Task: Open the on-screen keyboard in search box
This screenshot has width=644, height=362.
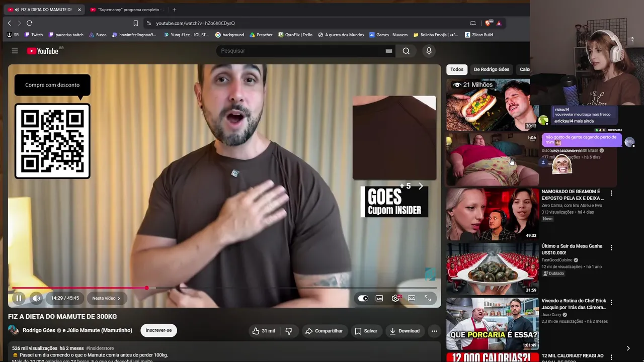Action: 389,51
